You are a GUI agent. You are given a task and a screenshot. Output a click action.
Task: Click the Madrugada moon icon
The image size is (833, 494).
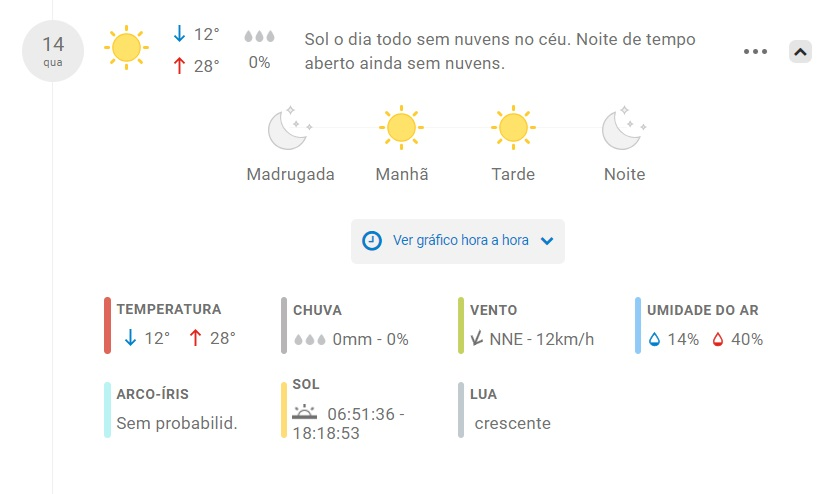(x=290, y=128)
